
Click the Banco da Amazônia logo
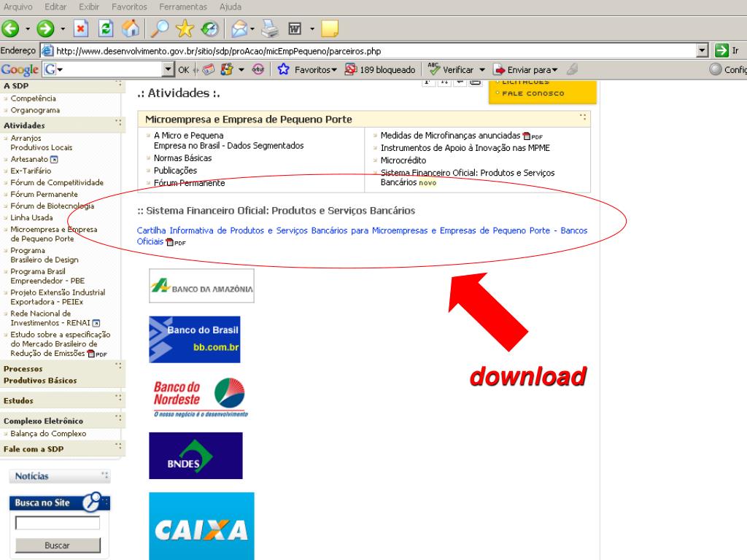pos(201,286)
